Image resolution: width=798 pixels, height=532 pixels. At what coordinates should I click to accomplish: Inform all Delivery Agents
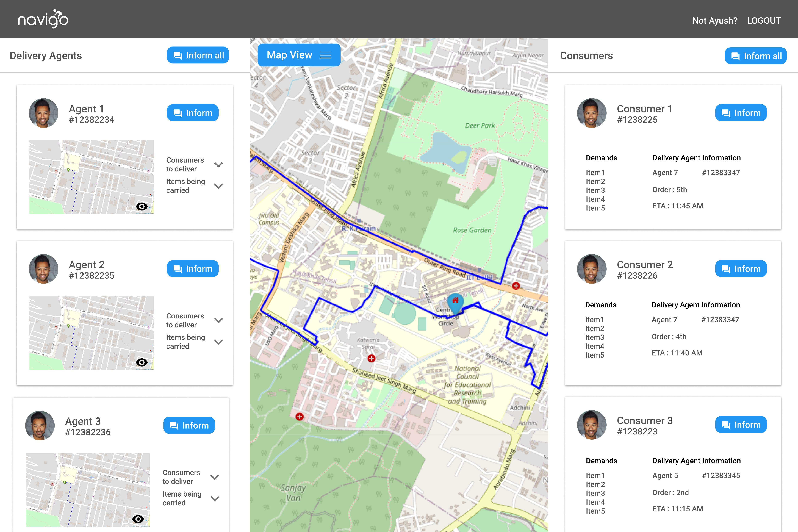coord(198,55)
